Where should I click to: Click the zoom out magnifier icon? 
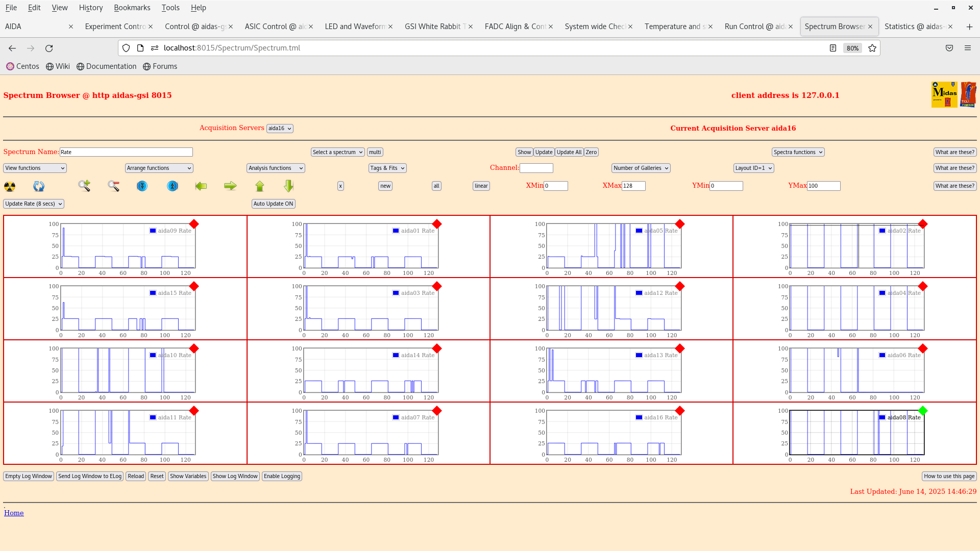click(113, 186)
